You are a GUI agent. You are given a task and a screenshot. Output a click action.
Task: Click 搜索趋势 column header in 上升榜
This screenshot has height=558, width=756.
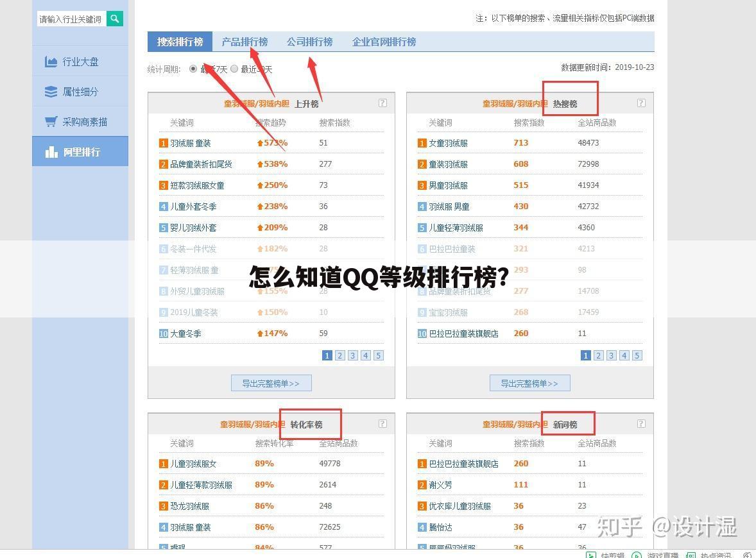[270, 123]
